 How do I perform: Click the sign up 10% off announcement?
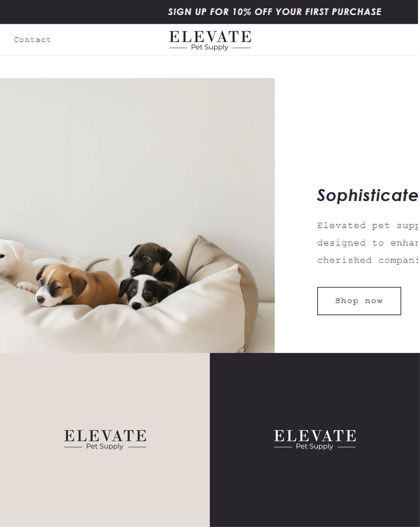tap(275, 12)
